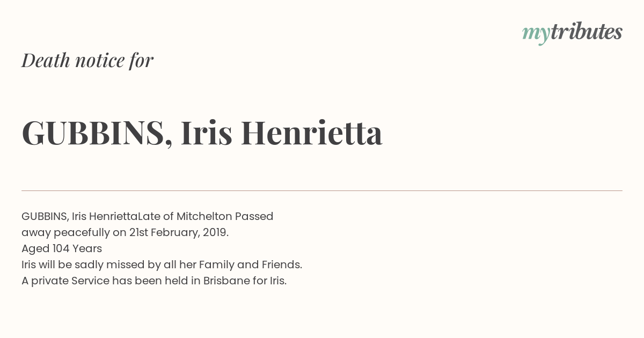Click "Henrietta" in the large heading
Viewport: 644px width, 338px height.
(311, 133)
